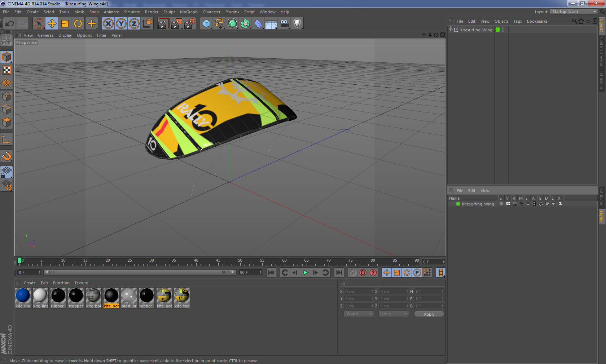Select the blue kite_line material
Image resolution: width=606 pixels, height=364 pixels.
23,298
